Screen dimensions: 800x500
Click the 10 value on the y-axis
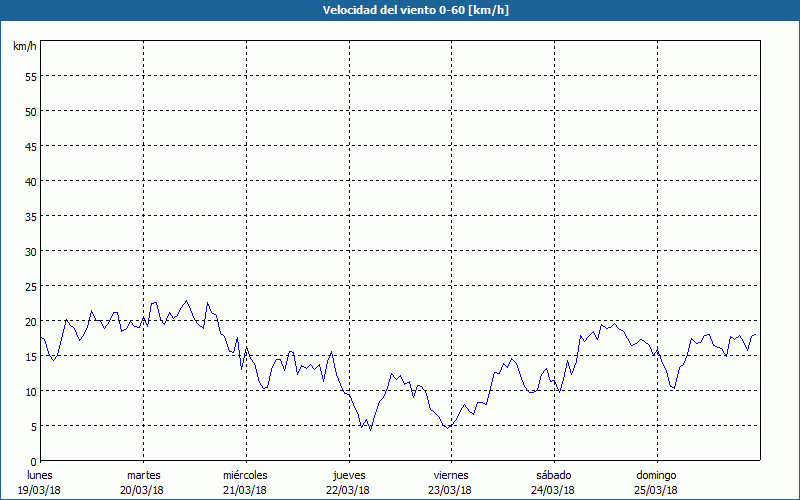pyautogui.click(x=30, y=391)
